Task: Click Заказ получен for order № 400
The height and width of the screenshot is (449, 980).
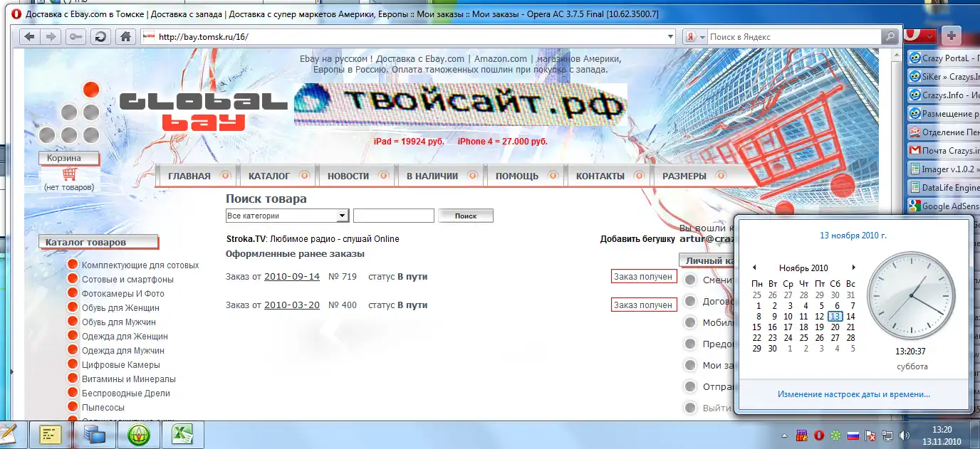Action: tap(643, 305)
